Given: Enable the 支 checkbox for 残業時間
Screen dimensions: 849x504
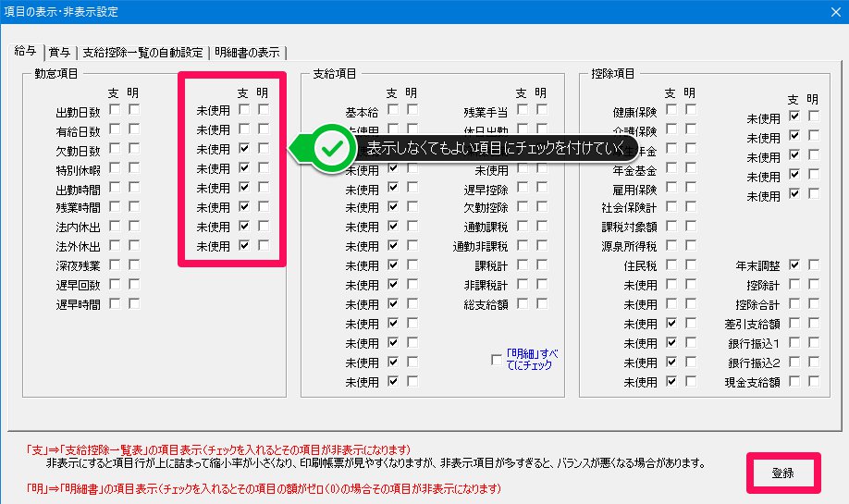Looking at the screenshot, I should click(x=115, y=207).
